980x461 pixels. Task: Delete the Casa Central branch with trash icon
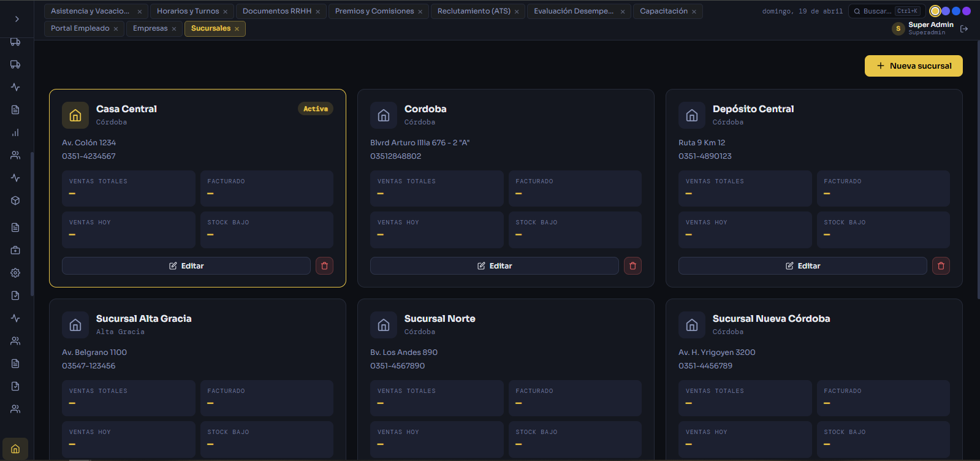tap(324, 265)
